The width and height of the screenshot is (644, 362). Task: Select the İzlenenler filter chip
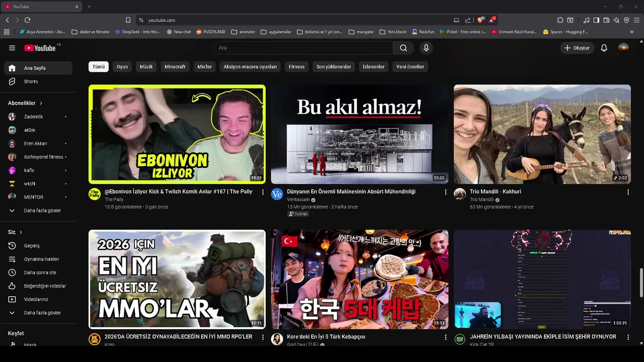coord(374,66)
